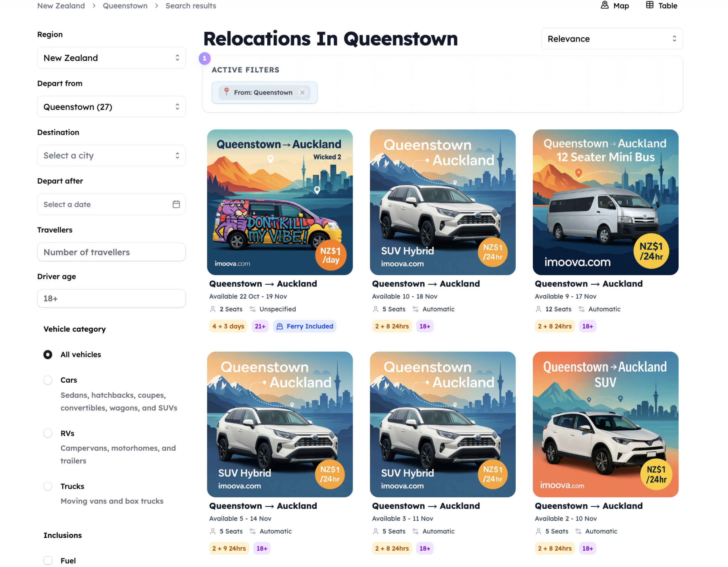Image resolution: width=728 pixels, height=567 pixels.
Task: Focus the Number of travellers field
Action: click(111, 252)
